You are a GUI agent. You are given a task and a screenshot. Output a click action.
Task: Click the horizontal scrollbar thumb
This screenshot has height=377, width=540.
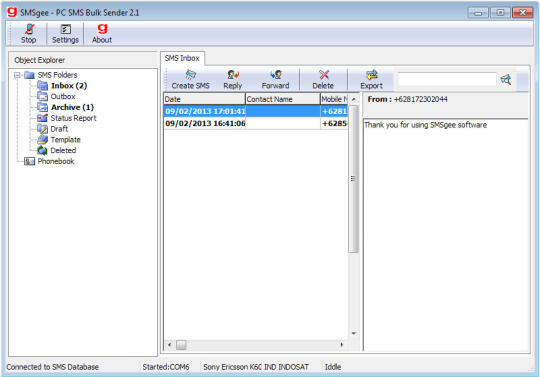tap(181, 345)
